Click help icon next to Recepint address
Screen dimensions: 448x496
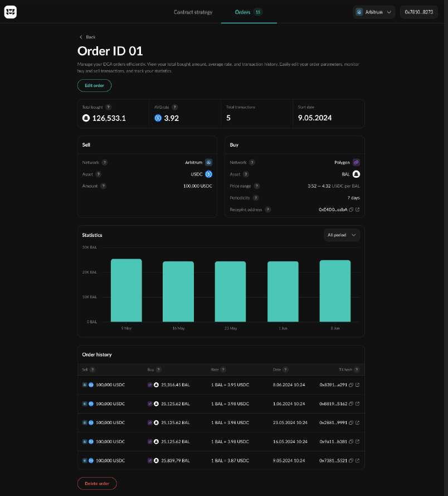(267, 210)
